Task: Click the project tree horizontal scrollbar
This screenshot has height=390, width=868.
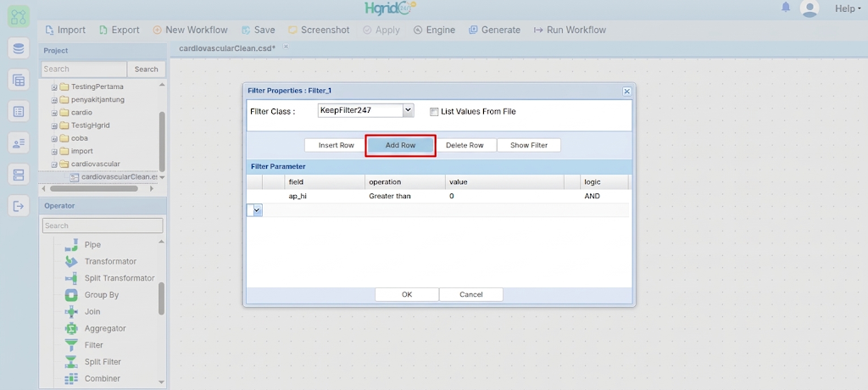Action: pyautogui.click(x=94, y=188)
